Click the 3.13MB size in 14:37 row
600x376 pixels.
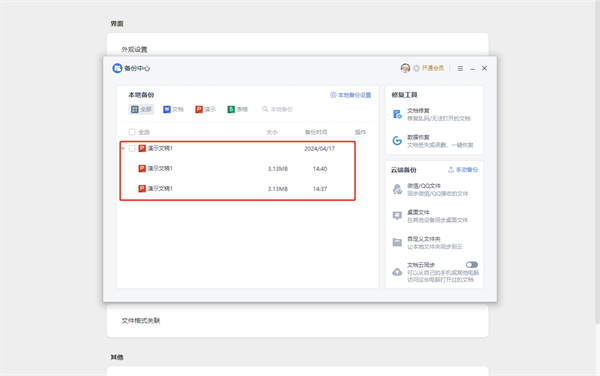[x=278, y=189]
